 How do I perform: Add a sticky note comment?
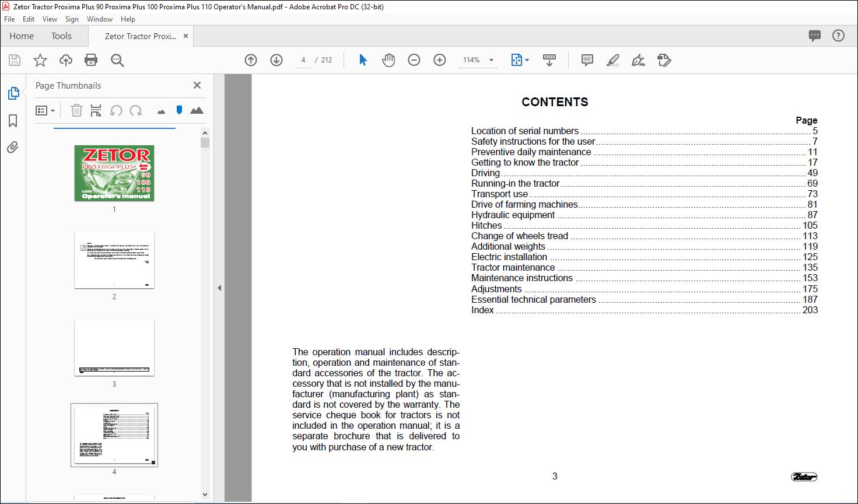(x=587, y=60)
